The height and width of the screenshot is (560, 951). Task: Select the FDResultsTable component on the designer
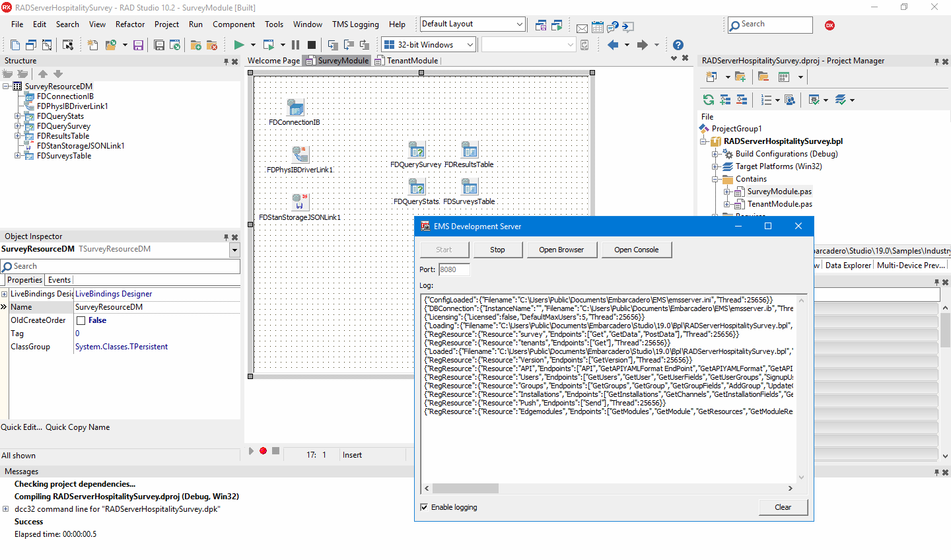(470, 149)
